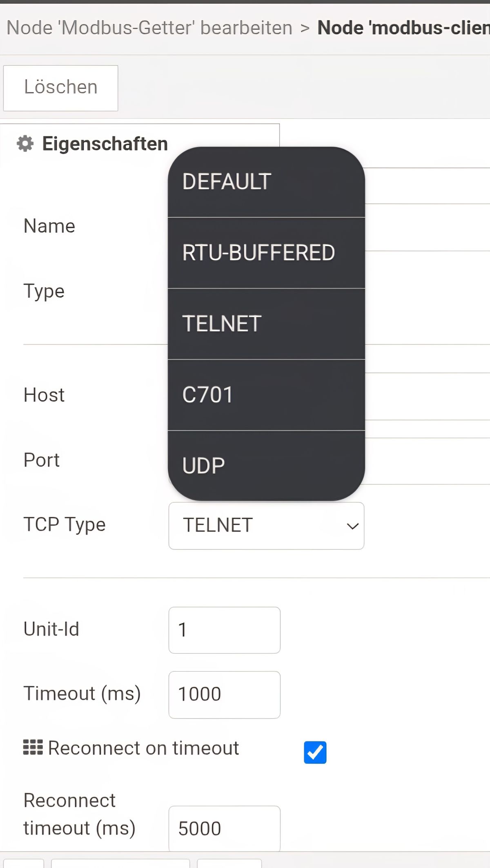Click the 'modbus-client' node breadcrumb title
This screenshot has height=868, width=490.
click(x=403, y=28)
